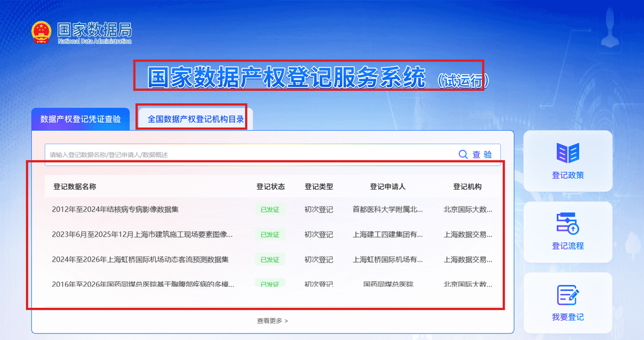The image size is (644, 340).
Task: Click the national emblem logo
Action: 42,32
